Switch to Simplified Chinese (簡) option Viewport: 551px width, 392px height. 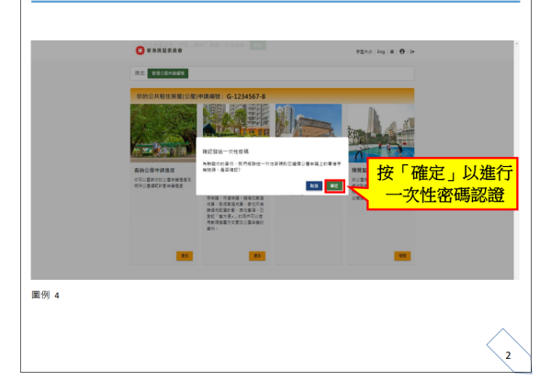pos(392,52)
